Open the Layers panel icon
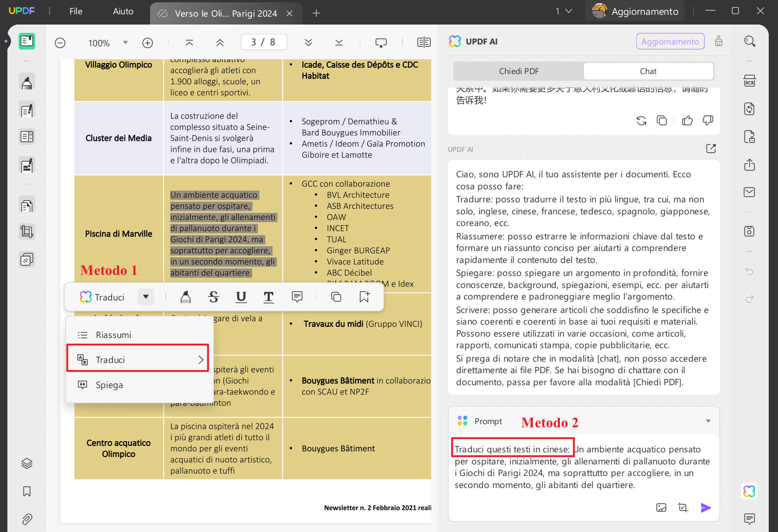This screenshot has width=778, height=532. (27, 463)
